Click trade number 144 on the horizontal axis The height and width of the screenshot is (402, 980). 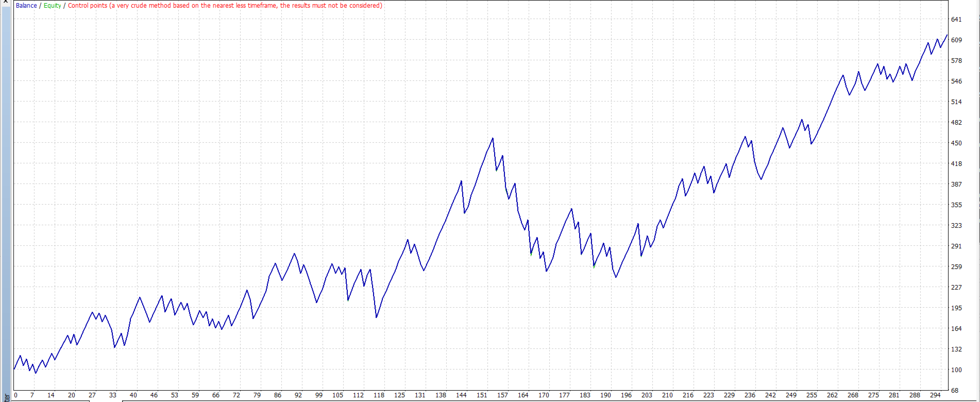[461, 395]
